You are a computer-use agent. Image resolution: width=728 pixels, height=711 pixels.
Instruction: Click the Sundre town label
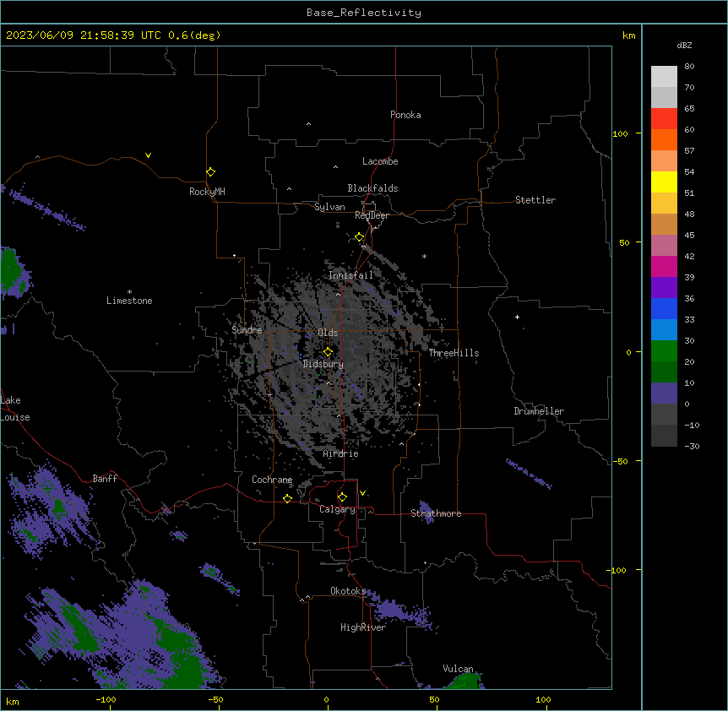coord(247,330)
